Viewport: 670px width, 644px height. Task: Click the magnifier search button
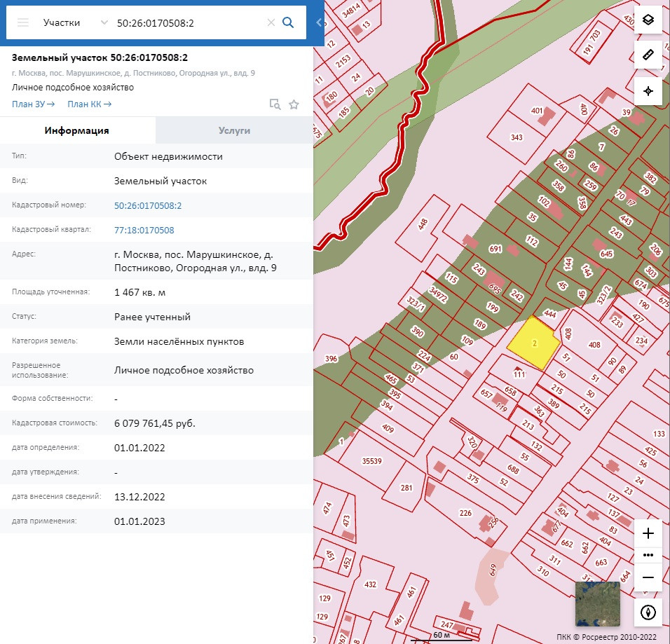point(288,22)
